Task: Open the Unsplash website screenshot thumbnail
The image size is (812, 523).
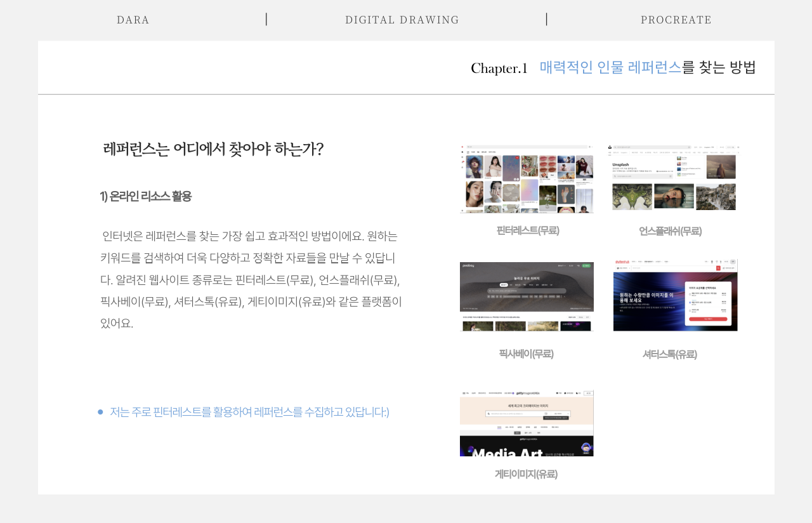Action: pyautogui.click(x=674, y=178)
